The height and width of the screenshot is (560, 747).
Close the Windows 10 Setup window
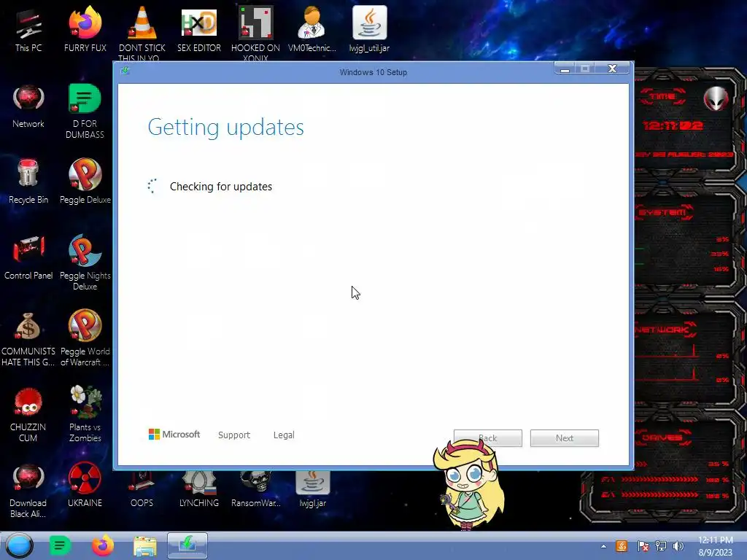point(612,69)
